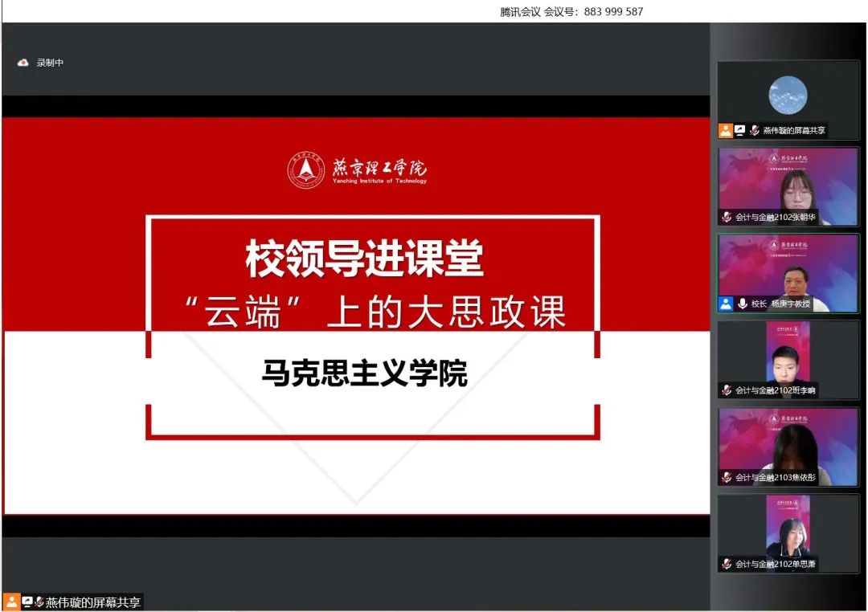
Task: Click muted microphone icon for 班李响
Action: pyautogui.click(x=727, y=390)
